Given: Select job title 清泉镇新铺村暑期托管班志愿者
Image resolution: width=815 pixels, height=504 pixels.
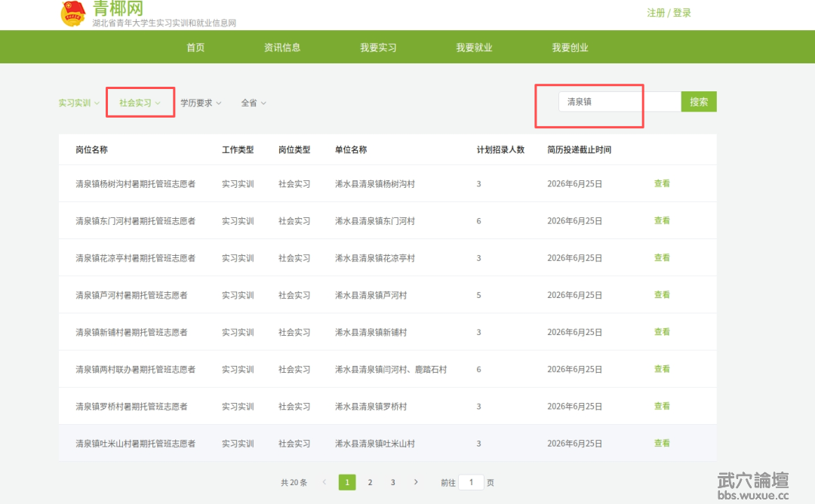Looking at the screenshot, I should point(131,333).
